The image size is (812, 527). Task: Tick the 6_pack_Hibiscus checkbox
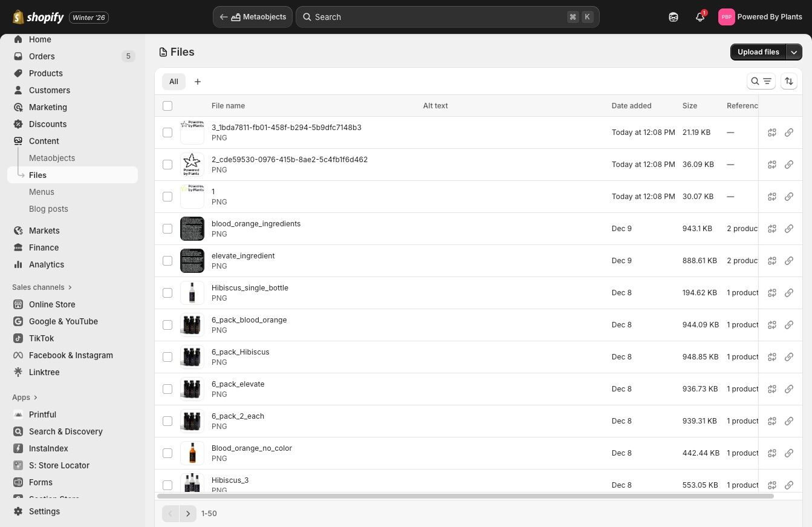[x=167, y=357]
